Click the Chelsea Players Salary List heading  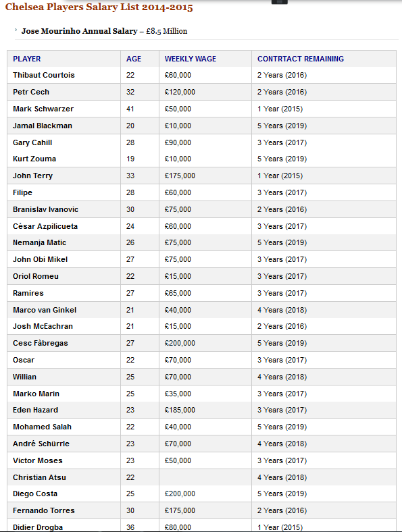(x=99, y=7)
